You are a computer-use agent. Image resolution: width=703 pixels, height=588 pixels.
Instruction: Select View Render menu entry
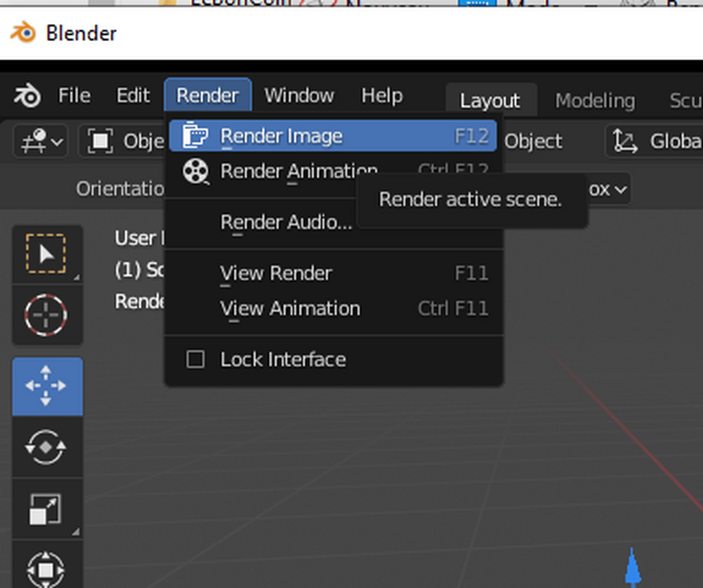(x=333, y=273)
